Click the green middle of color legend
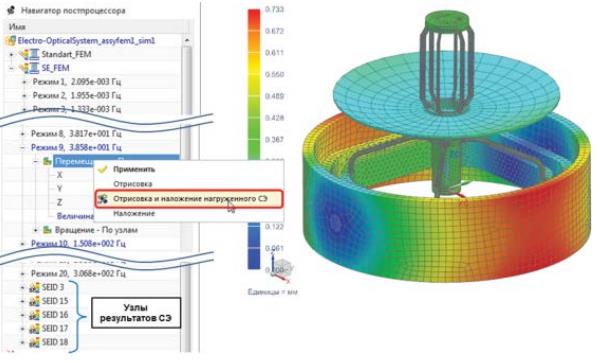600x363 pixels. pyautogui.click(x=254, y=134)
